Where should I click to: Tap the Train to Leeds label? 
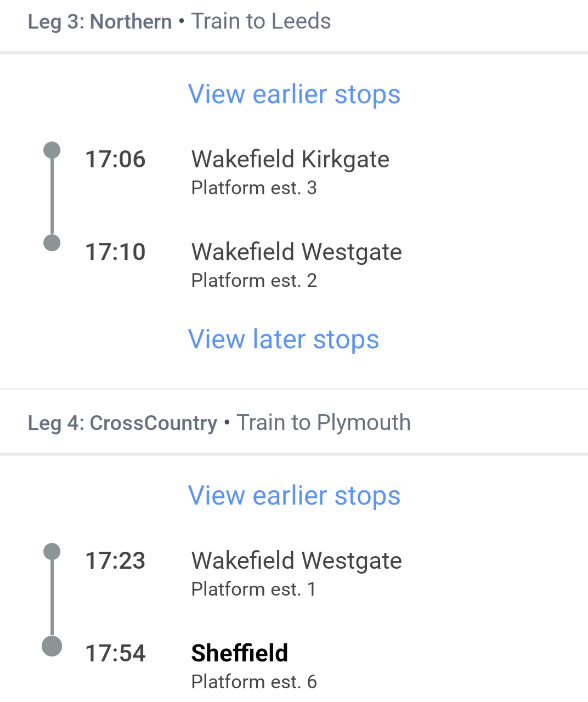[261, 21]
